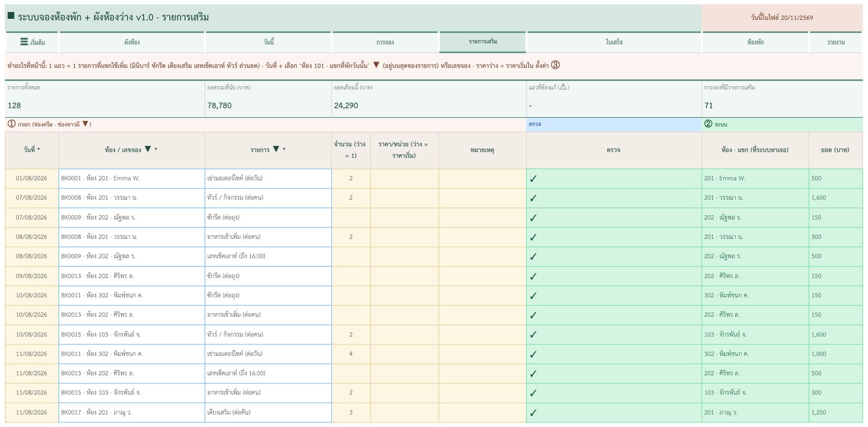Click the blue ตรวจ section header band
This screenshot has height=427, width=868.
point(614,124)
